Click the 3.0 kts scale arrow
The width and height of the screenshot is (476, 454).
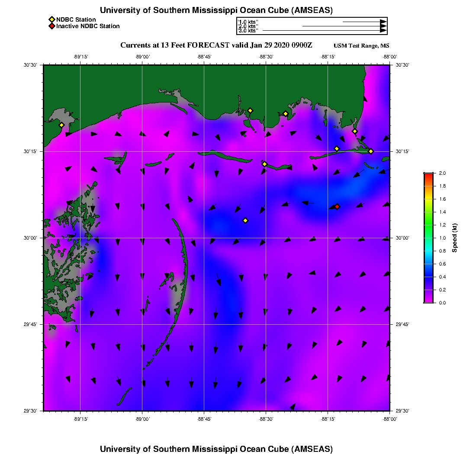(x=324, y=31)
